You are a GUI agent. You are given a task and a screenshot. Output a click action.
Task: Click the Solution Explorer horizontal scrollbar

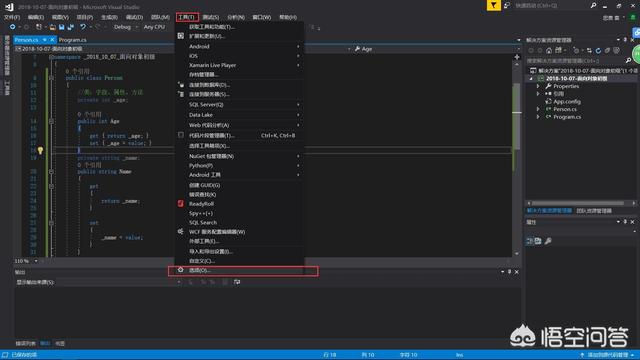point(578,203)
